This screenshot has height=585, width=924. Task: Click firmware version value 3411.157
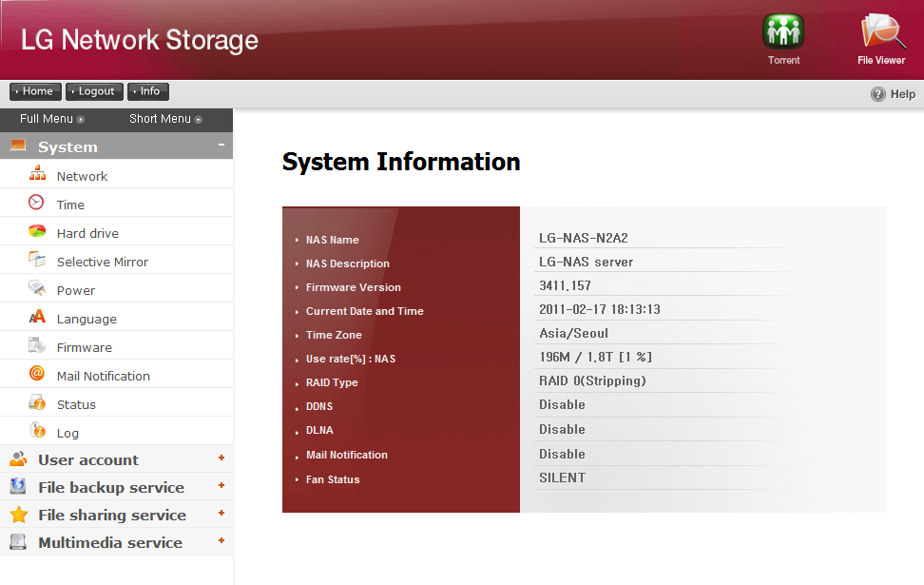[565, 286]
